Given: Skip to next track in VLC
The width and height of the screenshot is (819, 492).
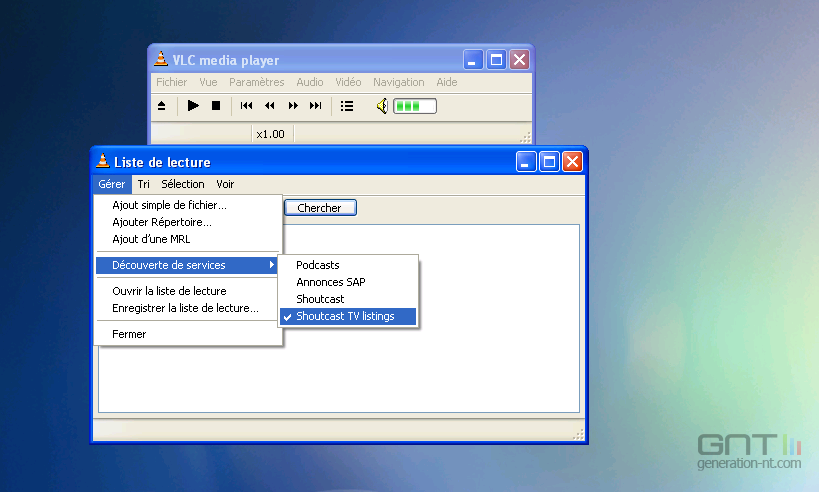Looking at the screenshot, I should [x=315, y=106].
